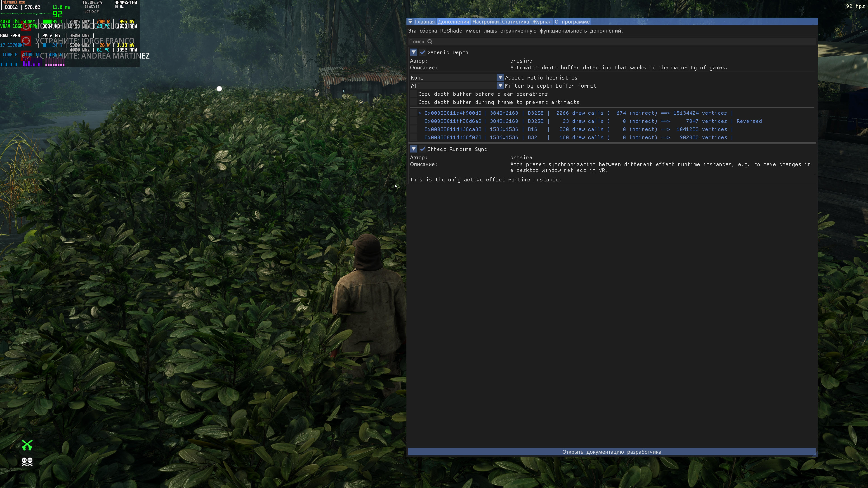
Task: Click the search magnifier icon
Action: [x=430, y=41]
